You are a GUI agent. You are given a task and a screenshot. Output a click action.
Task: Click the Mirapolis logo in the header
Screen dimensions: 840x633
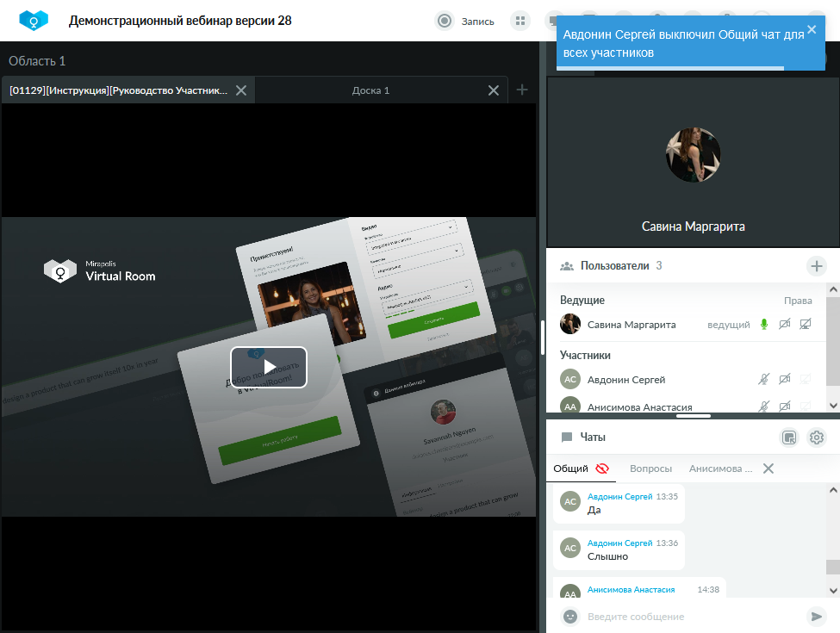[x=34, y=21]
